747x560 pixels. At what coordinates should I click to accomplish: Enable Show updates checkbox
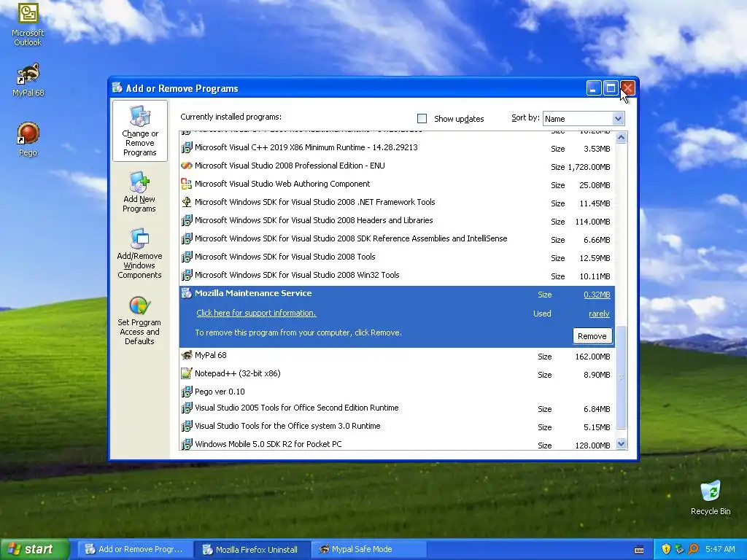(x=422, y=119)
